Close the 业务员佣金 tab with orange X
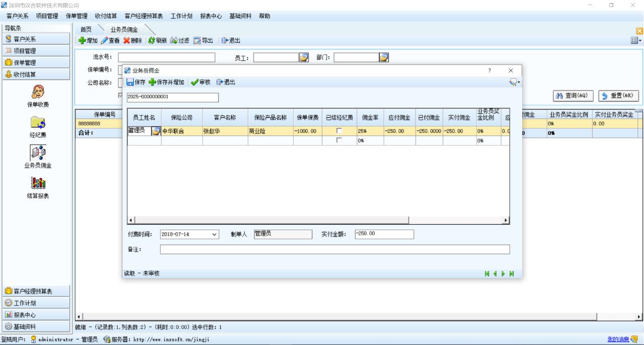Screen dimensions: 644x345 (639, 31)
